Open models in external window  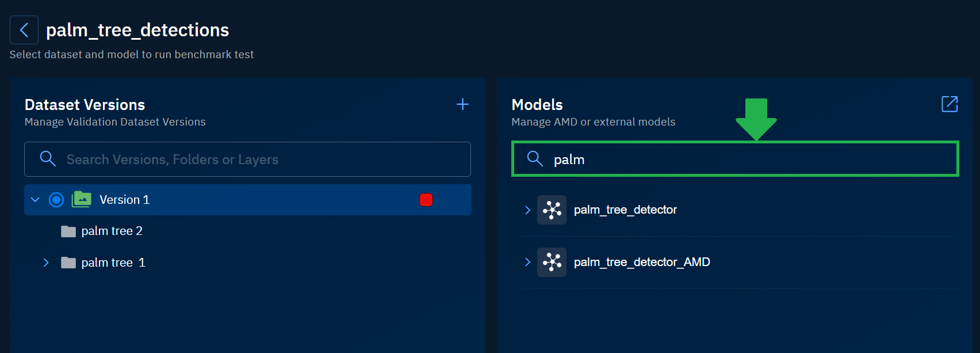tap(950, 104)
